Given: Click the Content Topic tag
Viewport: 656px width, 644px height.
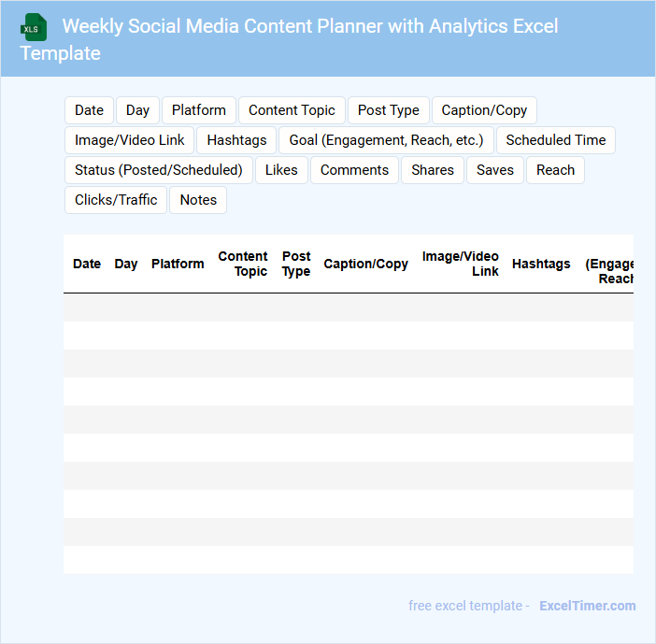Looking at the screenshot, I should [x=292, y=110].
